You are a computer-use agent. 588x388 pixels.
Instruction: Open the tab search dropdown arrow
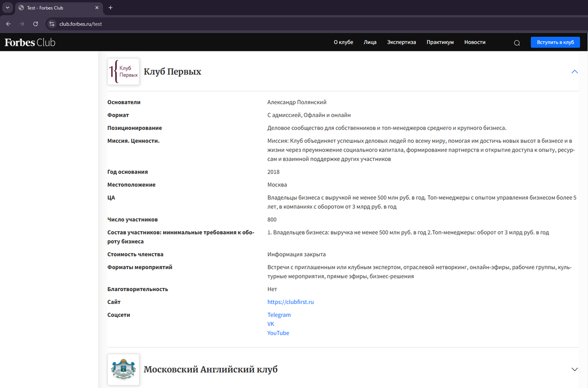(7, 8)
